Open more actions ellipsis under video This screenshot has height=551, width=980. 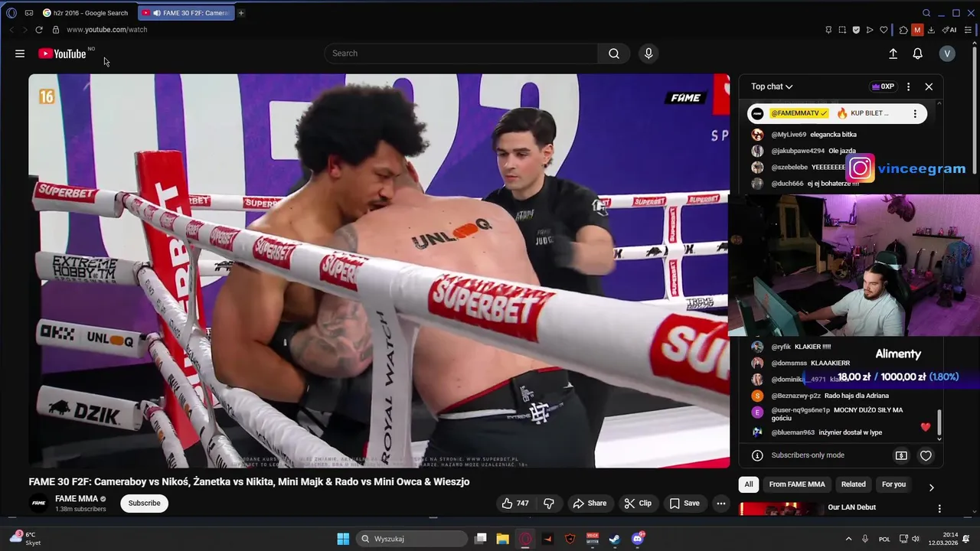pyautogui.click(x=721, y=503)
